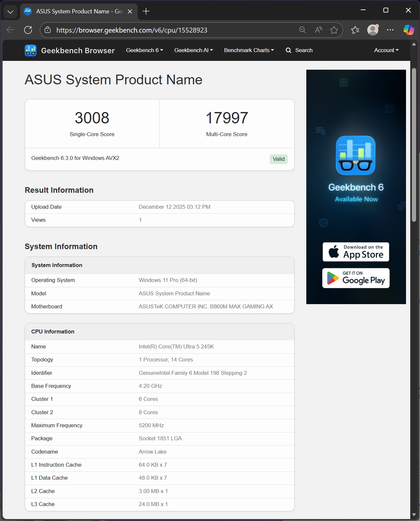
Task: Expand the Geekbench AI dropdown menu
Action: tap(193, 50)
